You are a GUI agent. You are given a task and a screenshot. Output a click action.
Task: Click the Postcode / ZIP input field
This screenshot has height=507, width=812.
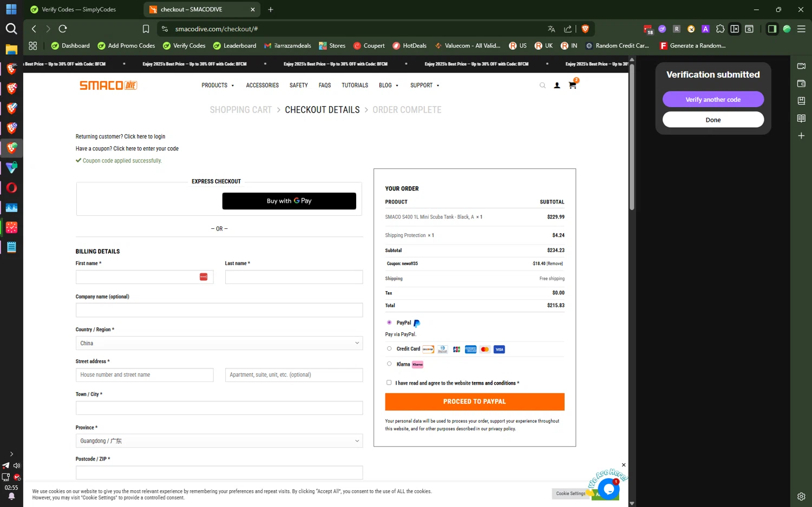(x=219, y=472)
